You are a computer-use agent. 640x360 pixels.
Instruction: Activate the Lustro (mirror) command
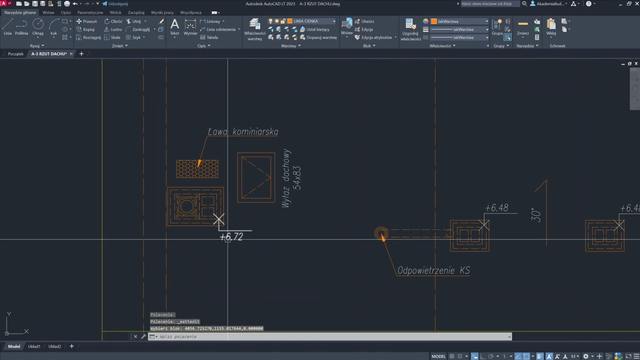[x=113, y=29]
